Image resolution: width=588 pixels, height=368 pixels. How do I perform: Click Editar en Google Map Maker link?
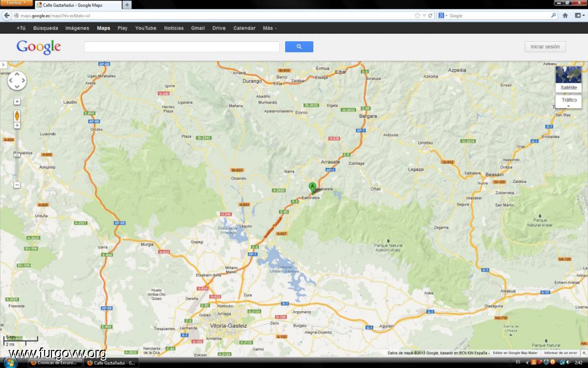[515, 353]
